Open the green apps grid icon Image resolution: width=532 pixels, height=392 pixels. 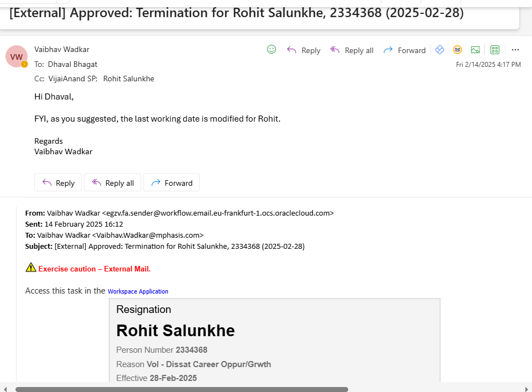tap(495, 50)
